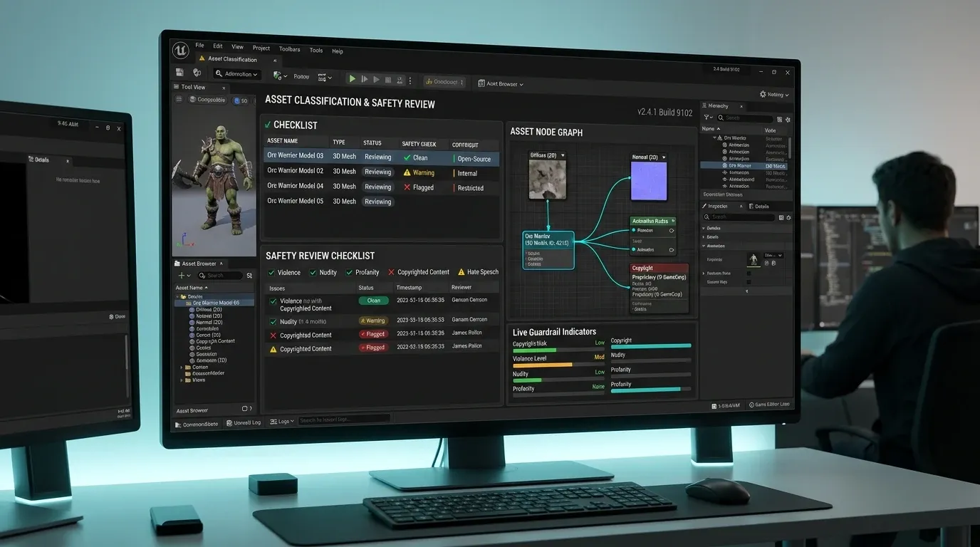
Task: Click the yellow warning triangle in Warning cell
Action: (407, 172)
